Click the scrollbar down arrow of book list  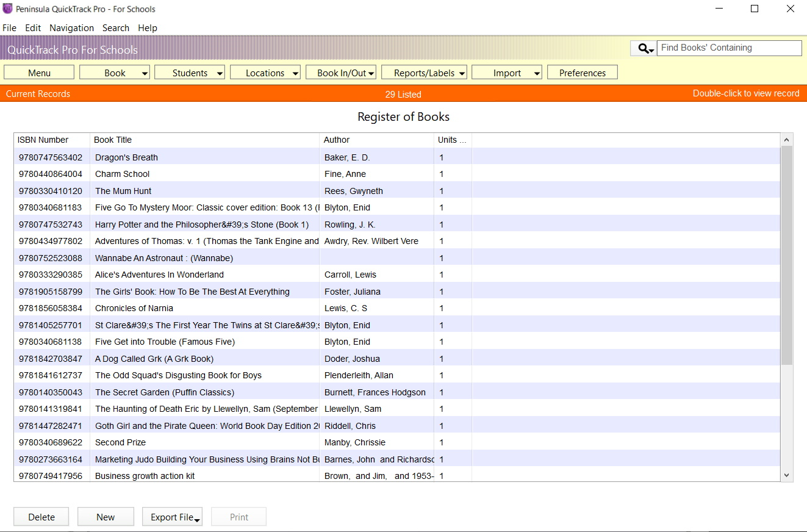click(x=787, y=475)
